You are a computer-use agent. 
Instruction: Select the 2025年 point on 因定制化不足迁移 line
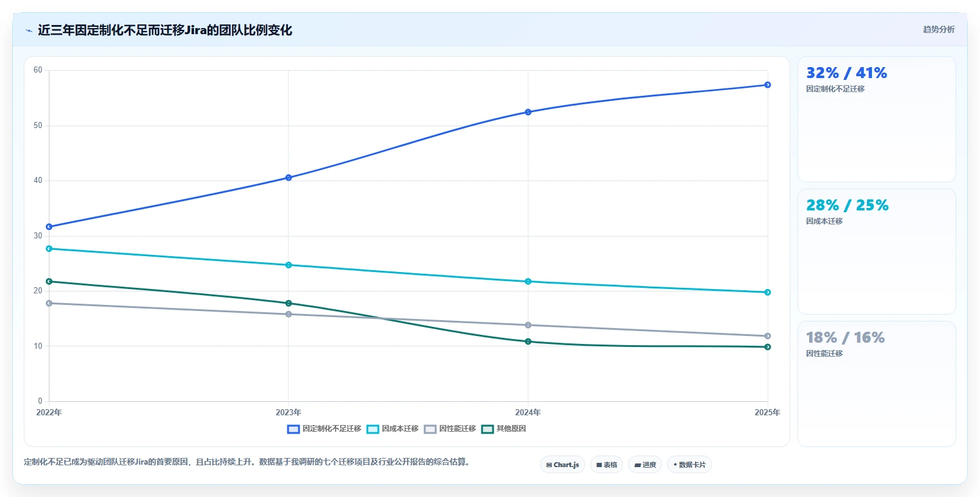(x=768, y=85)
